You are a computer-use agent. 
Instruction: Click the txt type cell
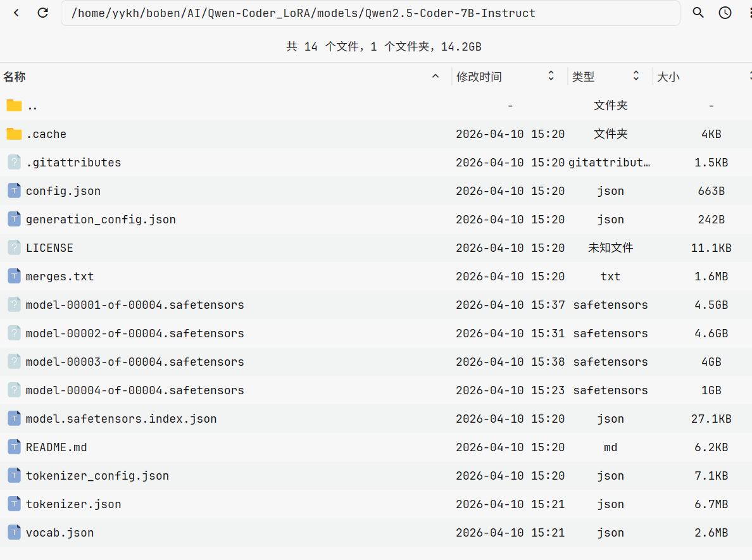[x=610, y=277]
